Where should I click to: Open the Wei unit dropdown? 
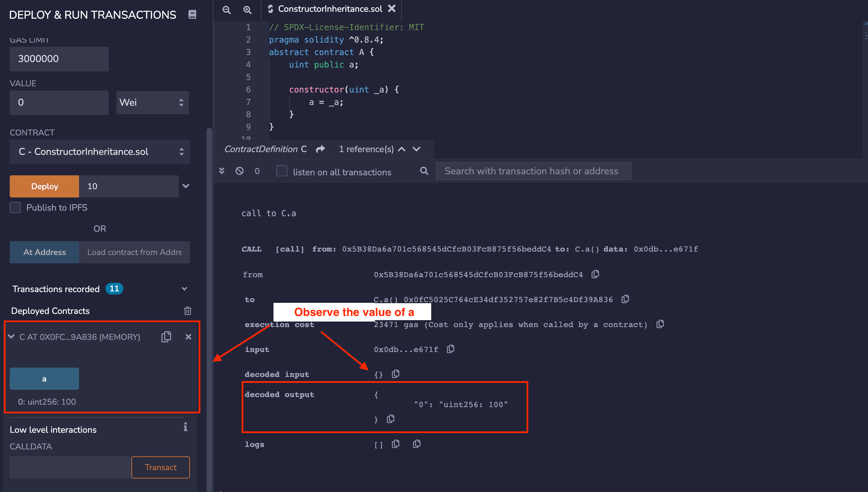[152, 103]
